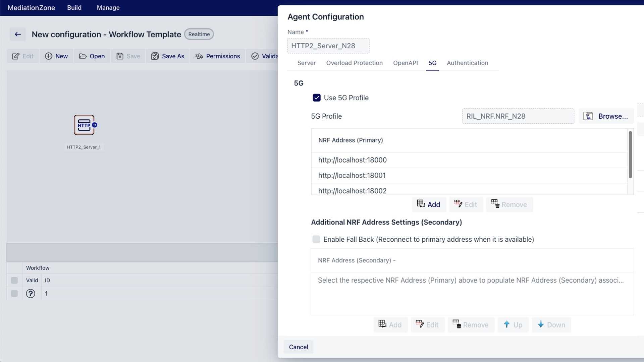
Task: Open the Build menu
Action: coord(74,7)
